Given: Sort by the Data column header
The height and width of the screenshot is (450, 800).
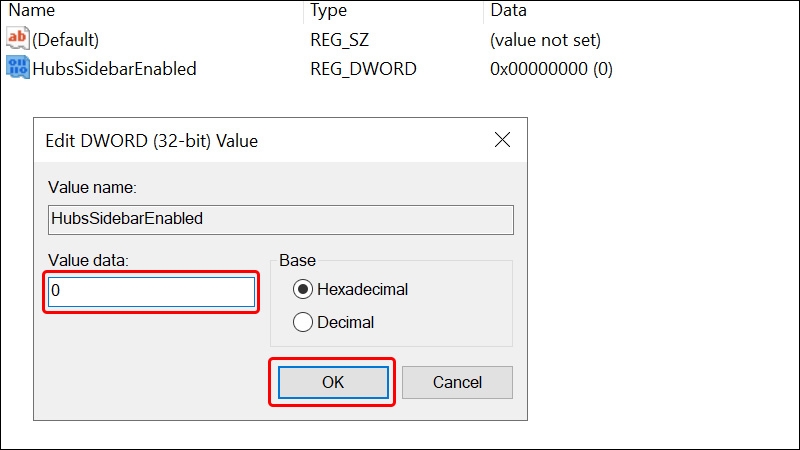Looking at the screenshot, I should click(x=508, y=10).
